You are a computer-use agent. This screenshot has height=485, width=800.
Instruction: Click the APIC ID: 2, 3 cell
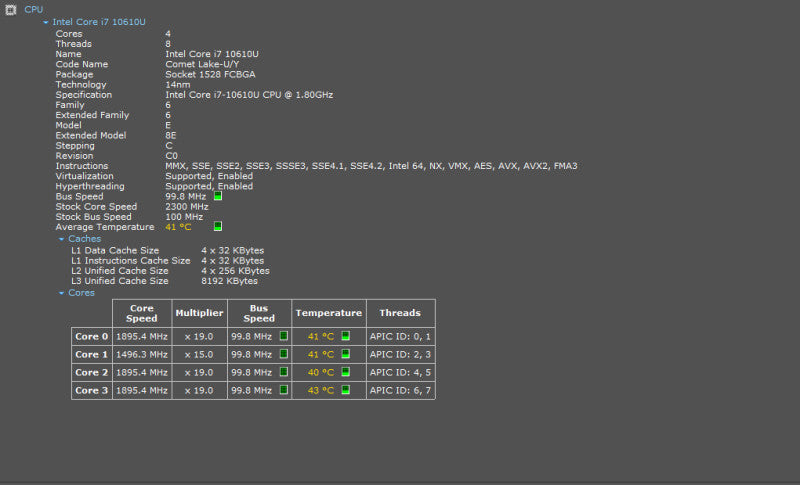pyautogui.click(x=400, y=354)
